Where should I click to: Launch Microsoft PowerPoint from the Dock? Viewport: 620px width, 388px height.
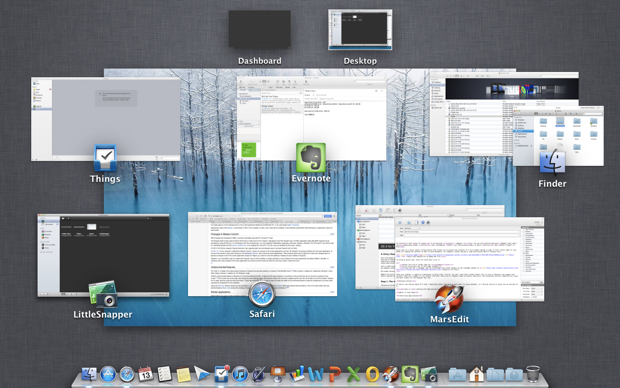[x=335, y=374]
